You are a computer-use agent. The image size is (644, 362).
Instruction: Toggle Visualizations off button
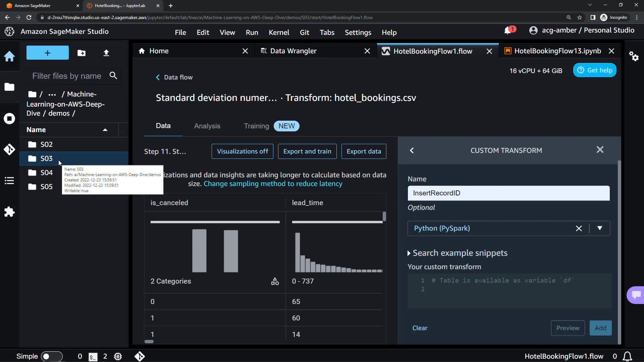point(242,152)
